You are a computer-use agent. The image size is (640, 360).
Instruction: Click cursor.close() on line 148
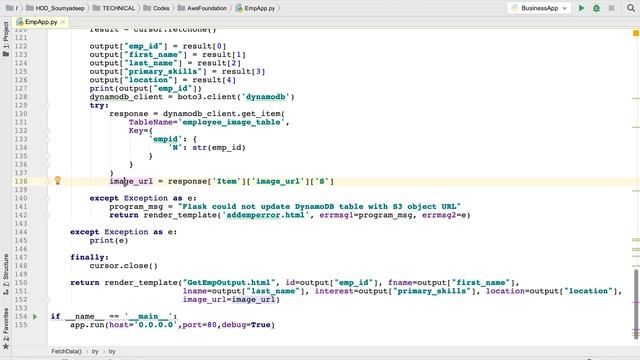coord(124,266)
